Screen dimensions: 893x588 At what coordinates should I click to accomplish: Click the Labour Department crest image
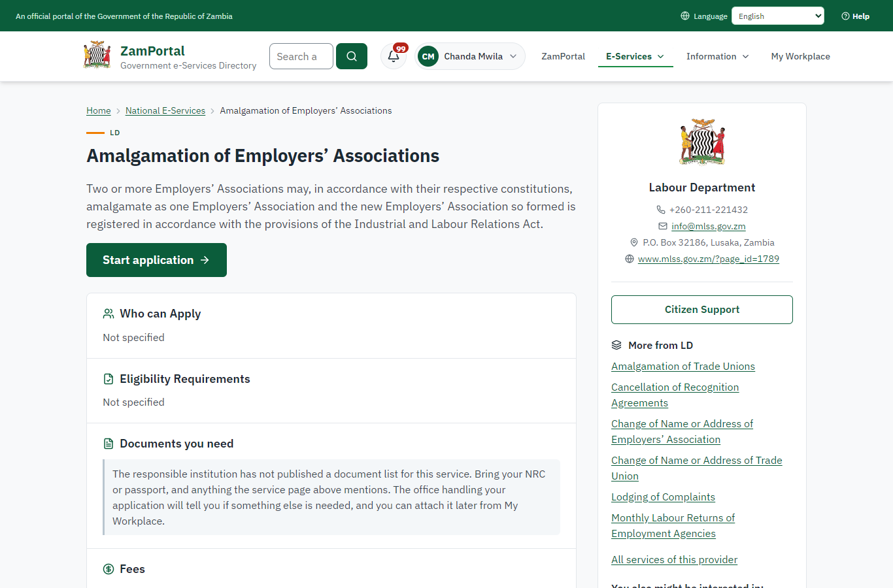[x=702, y=142]
